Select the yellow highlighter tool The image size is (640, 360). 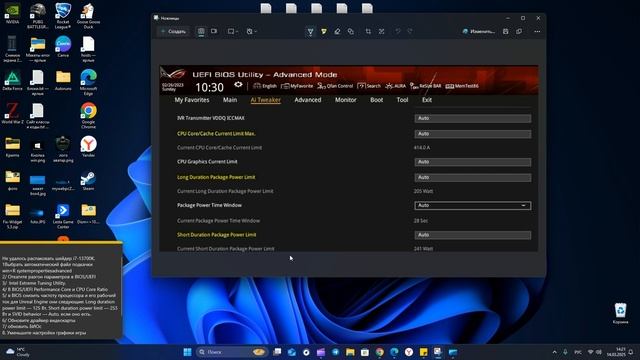coord(324,31)
